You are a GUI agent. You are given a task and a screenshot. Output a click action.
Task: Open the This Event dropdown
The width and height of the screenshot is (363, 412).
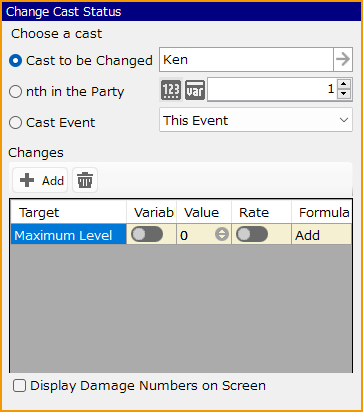coord(256,120)
